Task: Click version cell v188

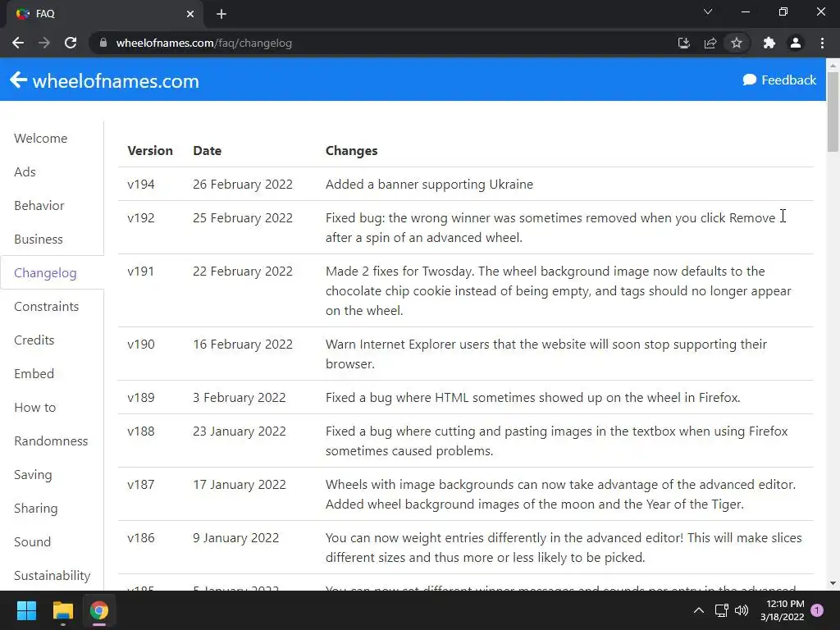Action: tap(141, 431)
